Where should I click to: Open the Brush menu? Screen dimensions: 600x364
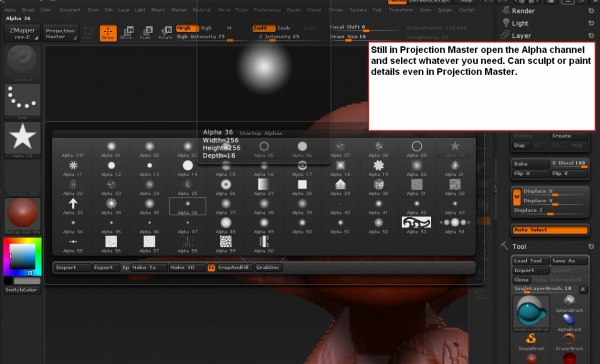[28, 10]
